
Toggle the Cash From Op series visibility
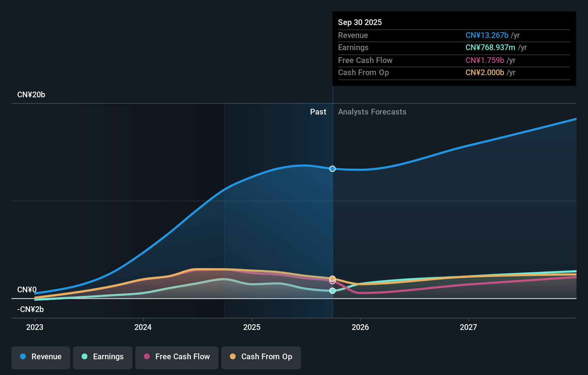click(x=261, y=357)
